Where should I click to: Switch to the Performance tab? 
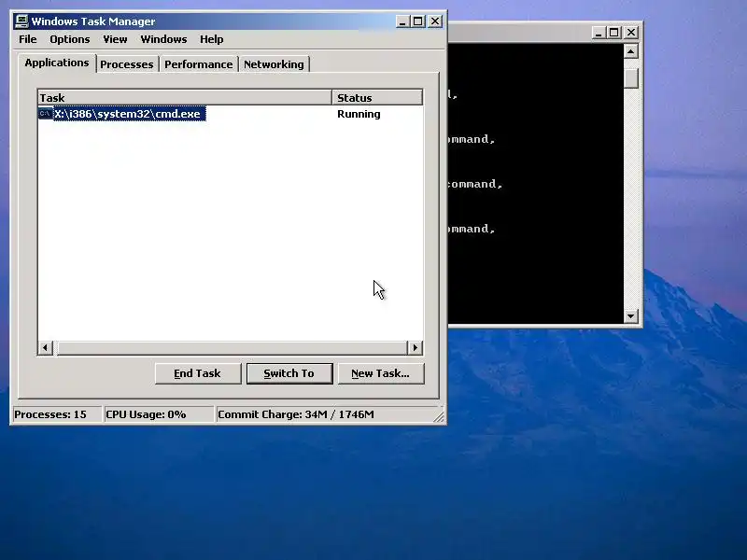coord(199,64)
